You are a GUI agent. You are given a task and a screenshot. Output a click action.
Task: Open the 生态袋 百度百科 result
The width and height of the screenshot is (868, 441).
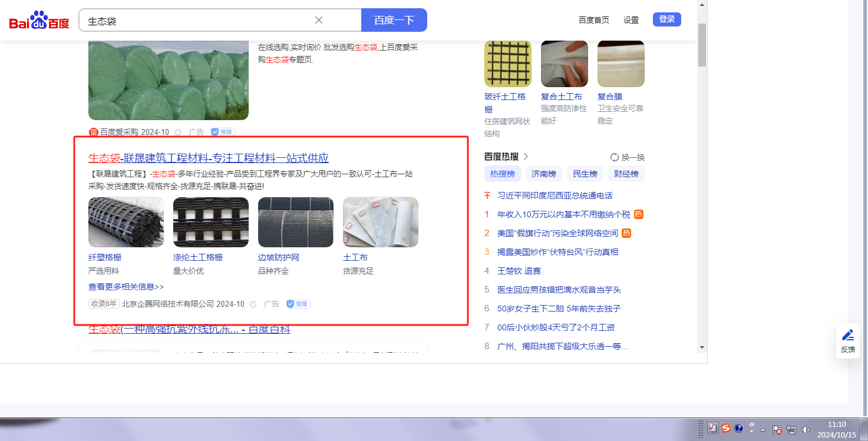pos(189,329)
